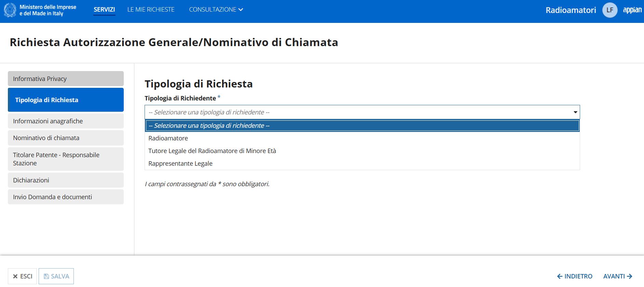644x287 pixels.
Task: Click the SALVA button with disk icon
Action: point(56,276)
